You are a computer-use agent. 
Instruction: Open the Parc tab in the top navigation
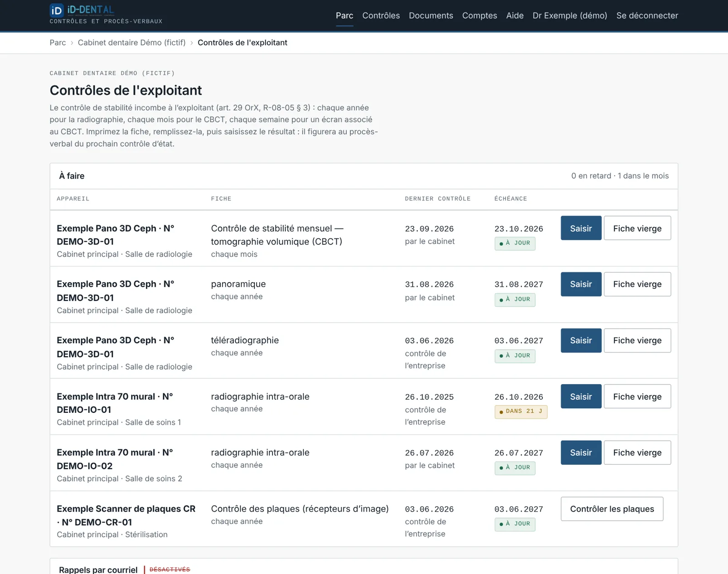[x=344, y=15]
